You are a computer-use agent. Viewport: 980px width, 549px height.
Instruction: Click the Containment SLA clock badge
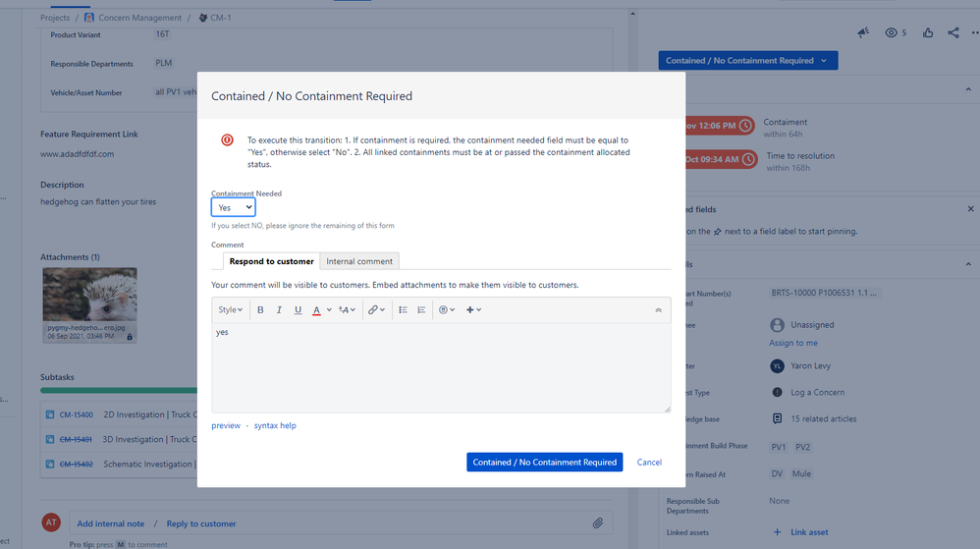720,126
